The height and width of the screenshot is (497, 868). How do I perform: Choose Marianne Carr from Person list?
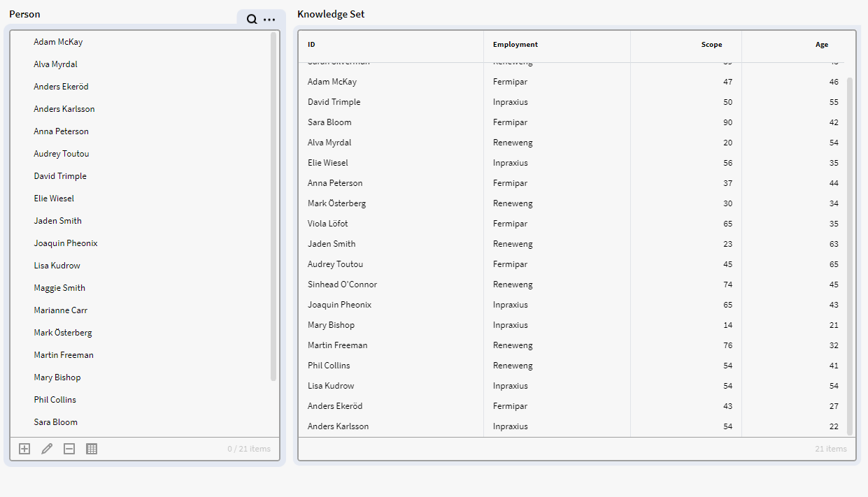[x=61, y=310]
